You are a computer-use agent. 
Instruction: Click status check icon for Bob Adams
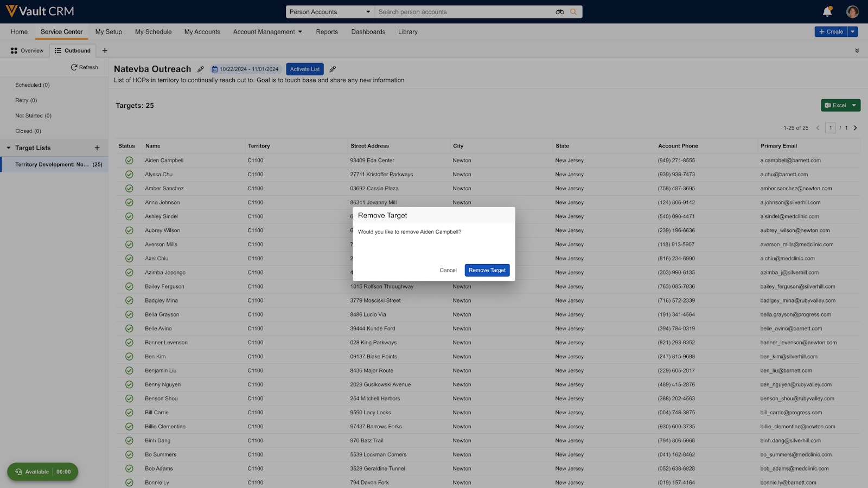(129, 468)
